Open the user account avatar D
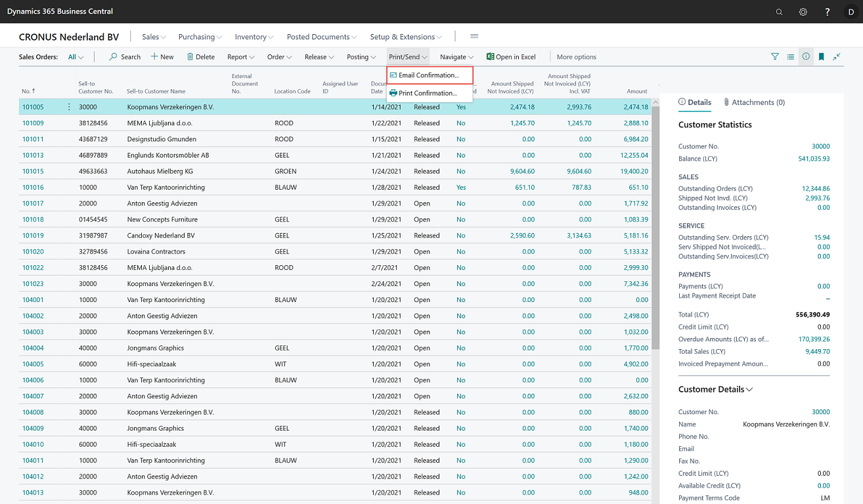The height and width of the screenshot is (504, 863). [x=851, y=12]
